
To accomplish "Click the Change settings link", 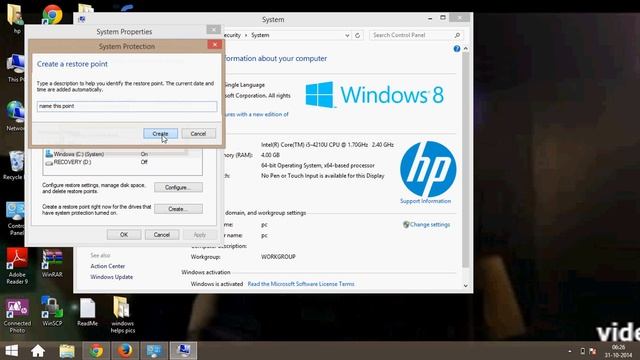I will 430,224.
